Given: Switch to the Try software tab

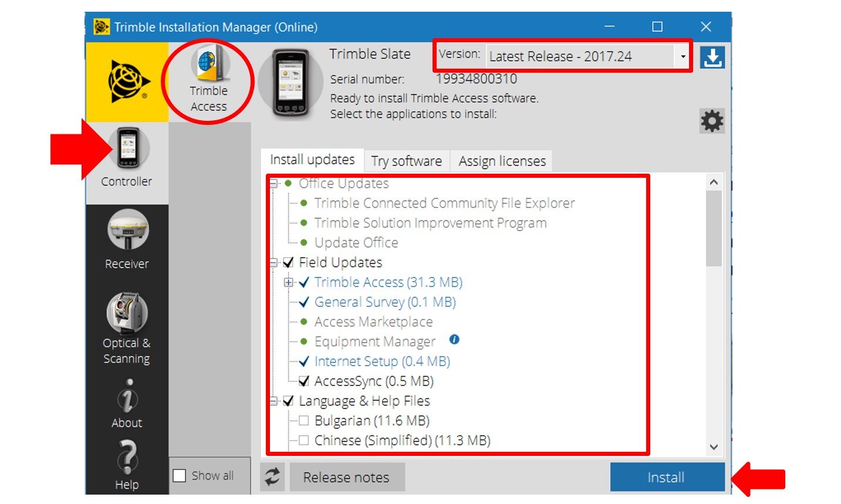Looking at the screenshot, I should [x=407, y=161].
